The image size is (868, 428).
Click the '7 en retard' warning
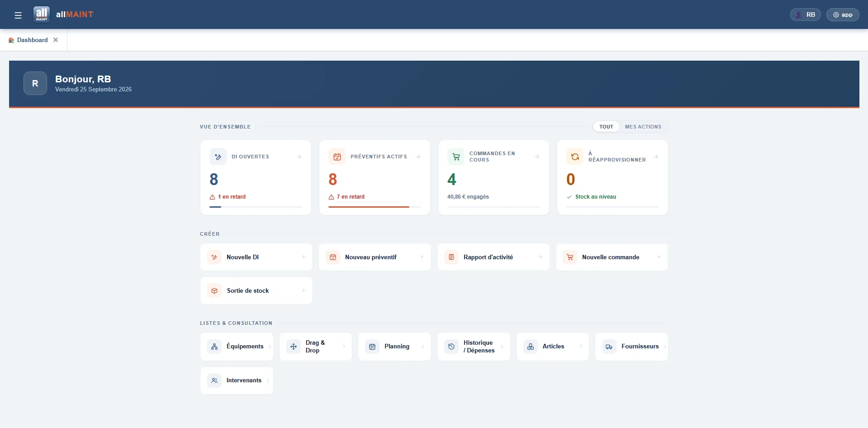coord(346,197)
